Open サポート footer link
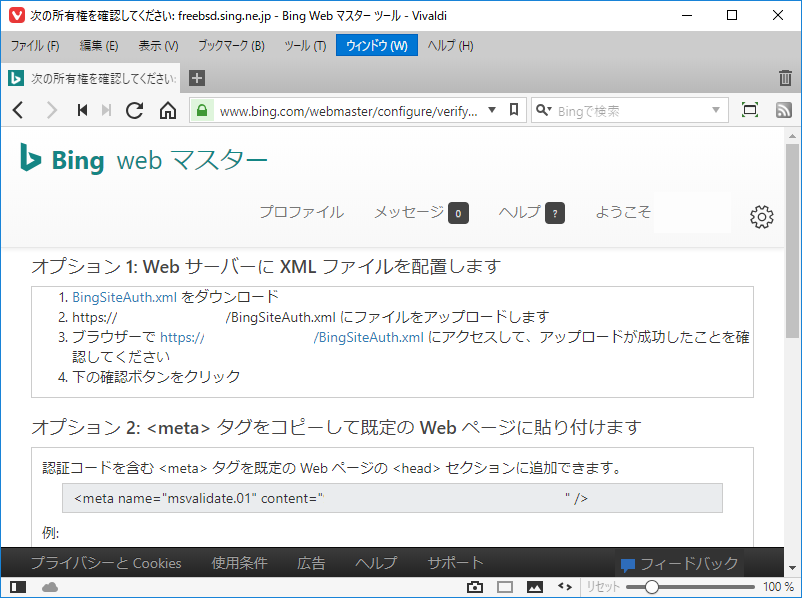This screenshot has width=802, height=598. point(455,563)
